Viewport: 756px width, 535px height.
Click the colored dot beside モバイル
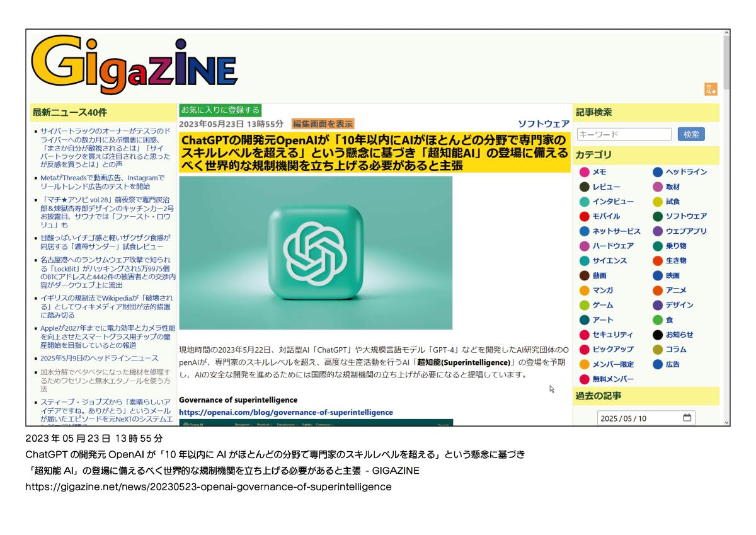585,216
